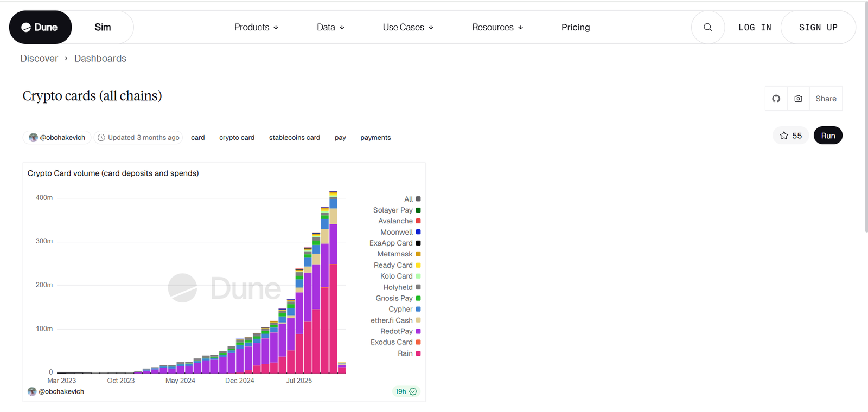Go to the Dashboards breadcrumb link
The height and width of the screenshot is (412, 868).
click(100, 59)
